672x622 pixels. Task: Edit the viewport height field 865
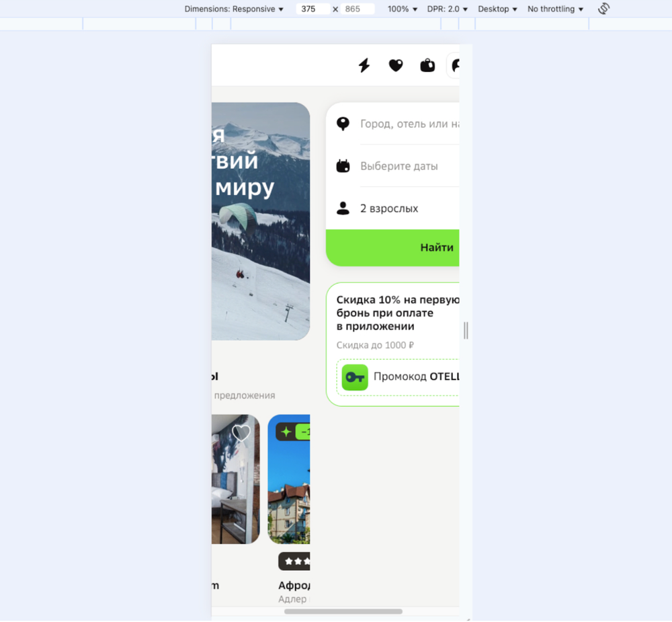pyautogui.click(x=358, y=9)
